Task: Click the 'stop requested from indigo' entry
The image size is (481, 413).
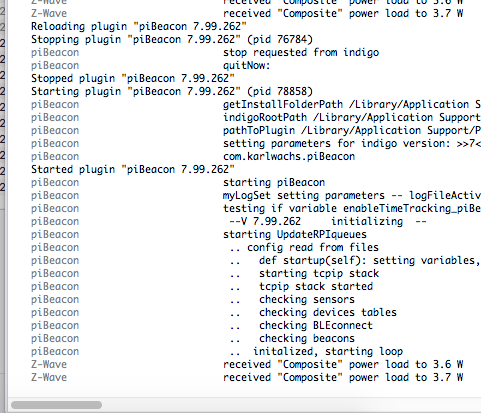Action: tap(301, 52)
